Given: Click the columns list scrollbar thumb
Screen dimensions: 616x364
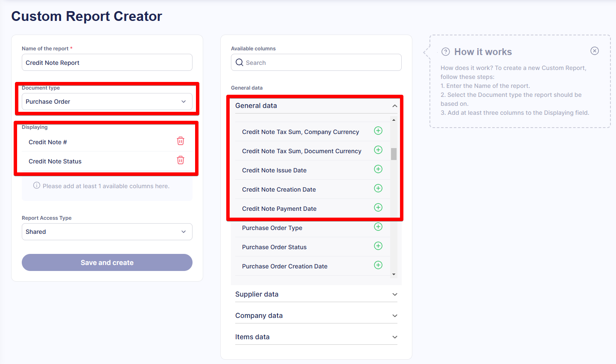Looking at the screenshot, I should (394, 154).
